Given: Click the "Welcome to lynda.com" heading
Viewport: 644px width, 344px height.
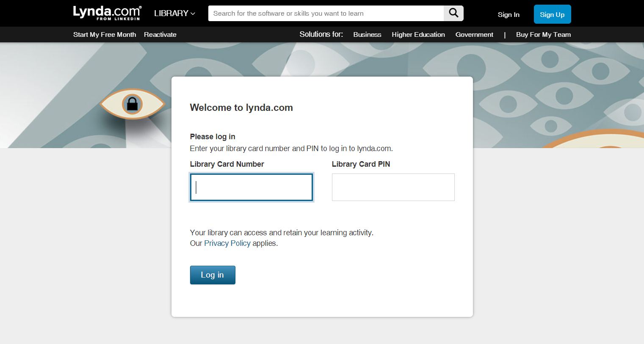Looking at the screenshot, I should tap(241, 107).
